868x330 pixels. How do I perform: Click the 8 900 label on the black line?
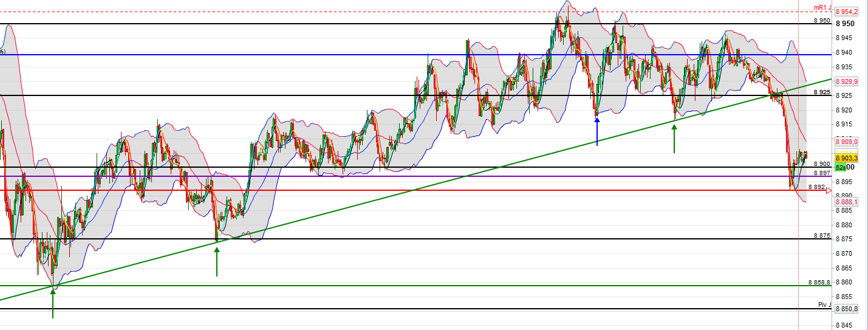(x=821, y=164)
